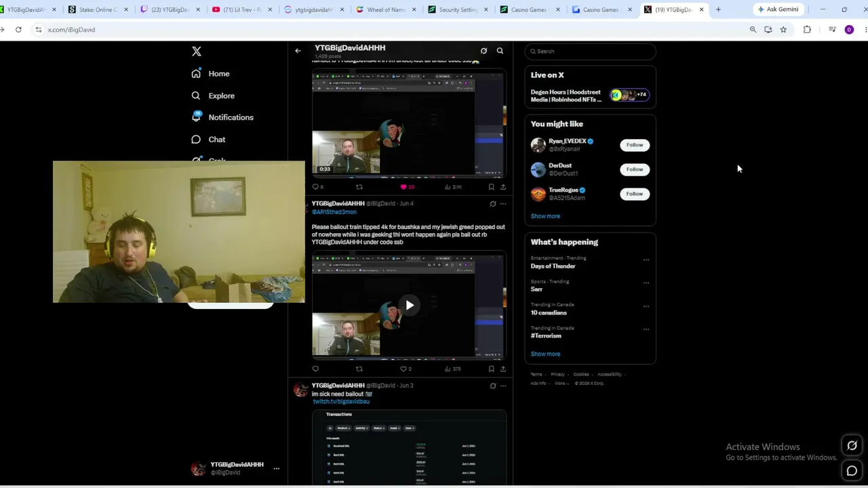Open options for the #Terrorism trend
Screen dimensions: 868x488
point(646,329)
